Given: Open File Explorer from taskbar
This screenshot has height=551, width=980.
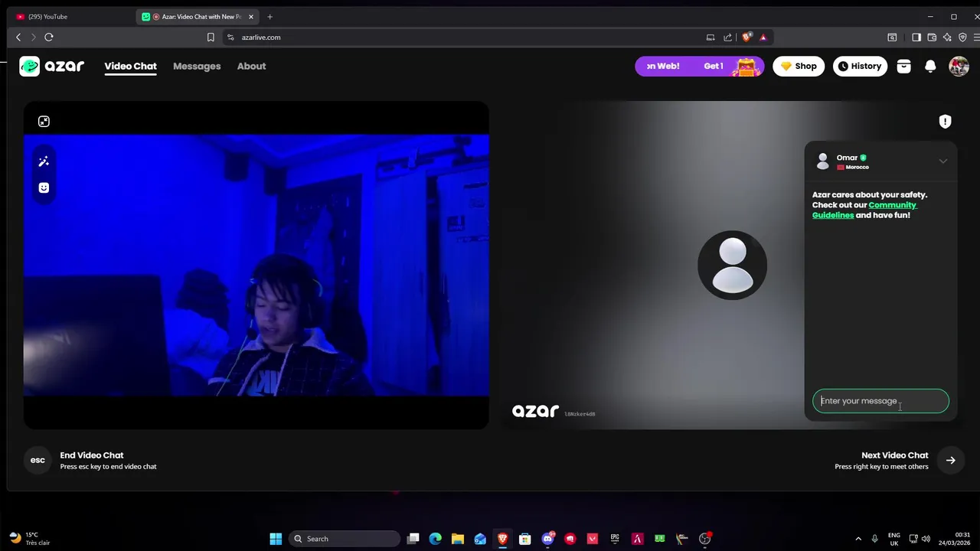Looking at the screenshot, I should [458, 539].
